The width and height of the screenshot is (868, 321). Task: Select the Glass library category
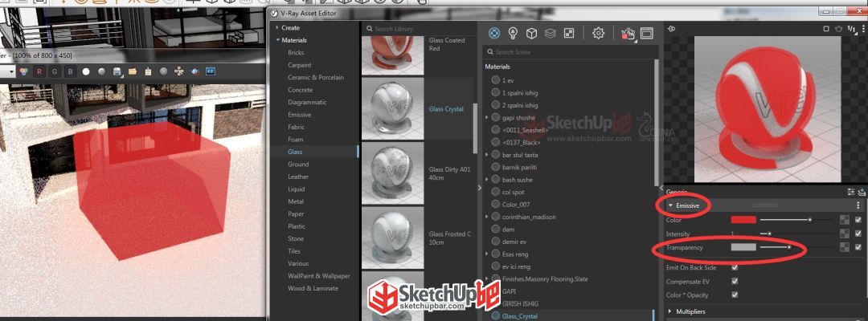tap(295, 152)
